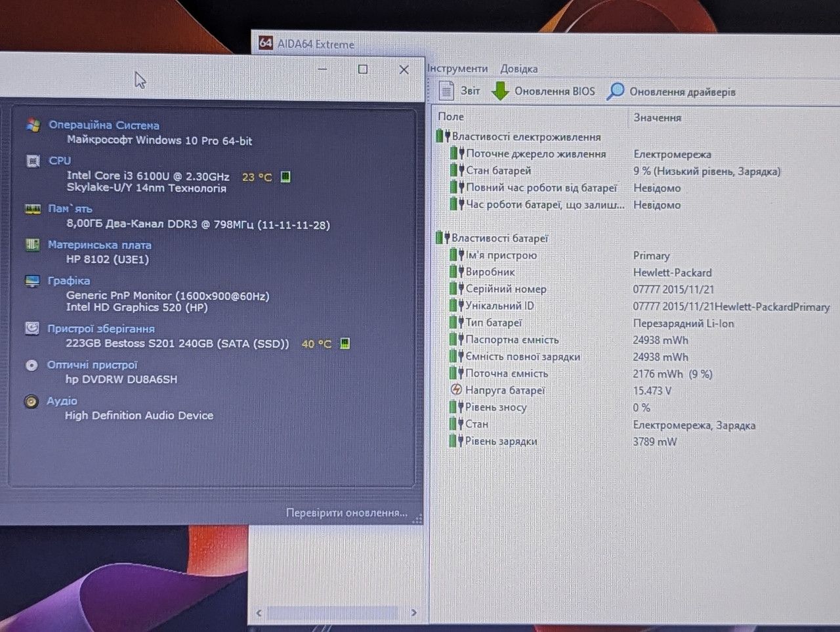The image size is (840, 632).
Task: Minimize the Speccy window
Action: point(322,68)
